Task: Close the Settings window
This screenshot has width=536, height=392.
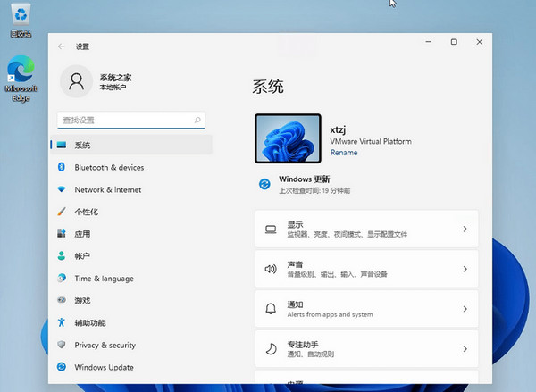Action: [x=480, y=42]
